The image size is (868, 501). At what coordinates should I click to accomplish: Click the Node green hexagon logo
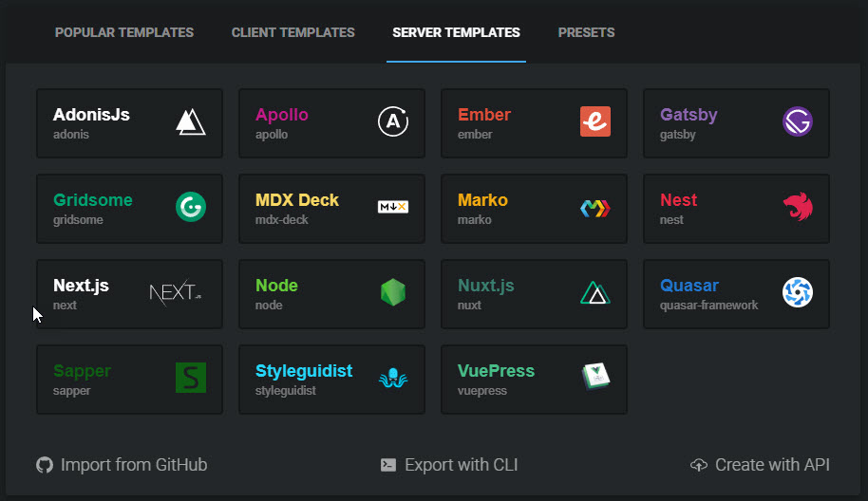[x=393, y=292]
